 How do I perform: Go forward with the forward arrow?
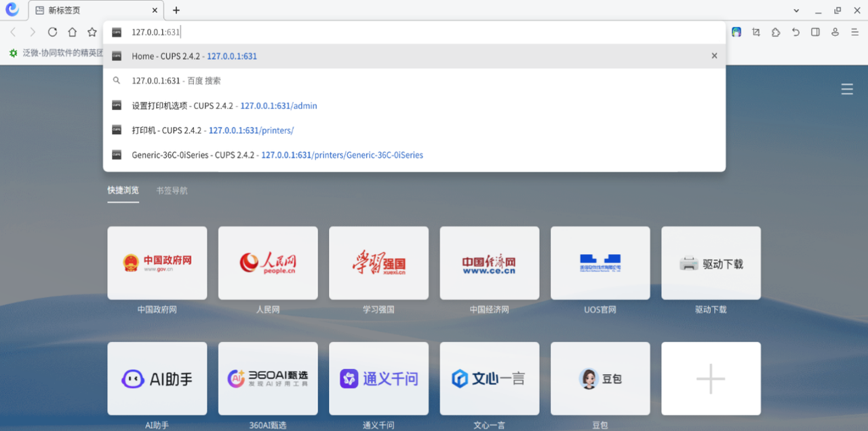click(33, 32)
